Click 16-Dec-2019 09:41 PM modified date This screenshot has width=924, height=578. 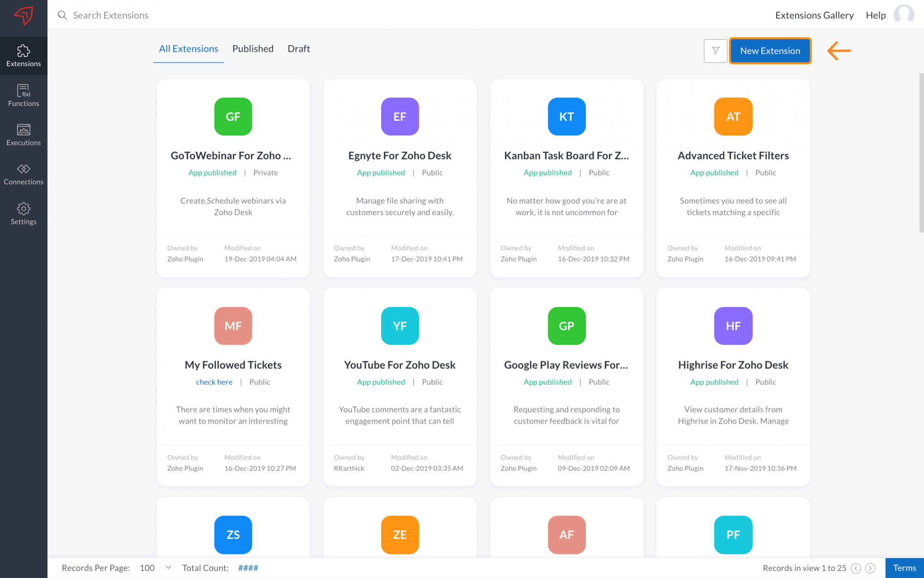(760, 259)
